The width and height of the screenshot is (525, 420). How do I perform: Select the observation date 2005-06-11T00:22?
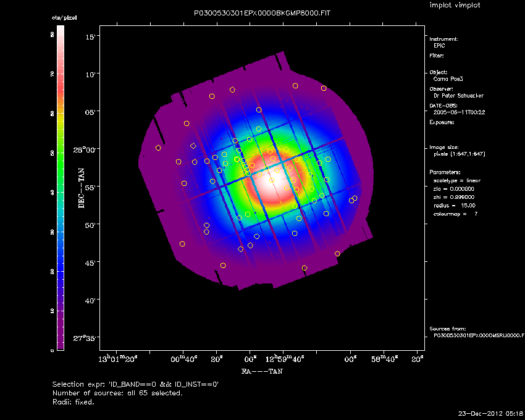[x=459, y=112]
